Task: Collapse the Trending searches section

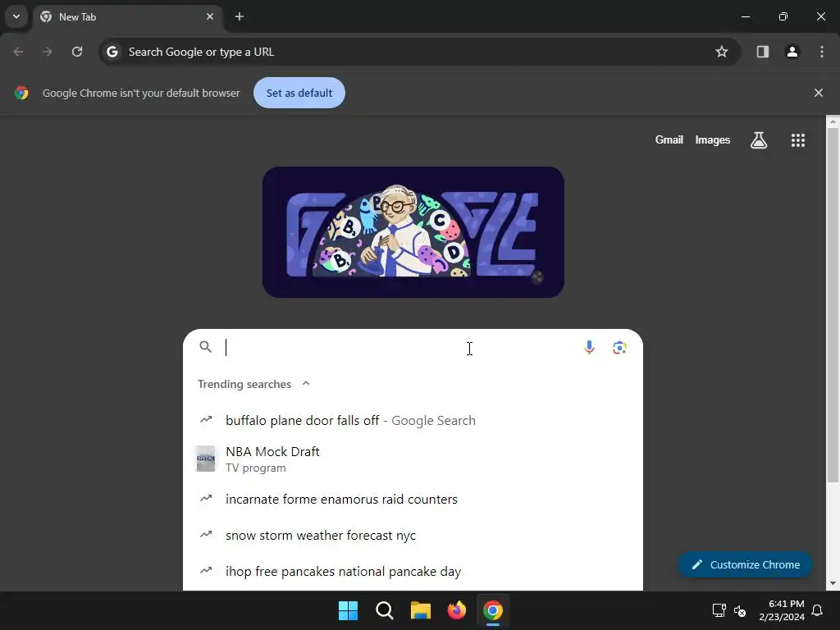Action: tap(306, 384)
